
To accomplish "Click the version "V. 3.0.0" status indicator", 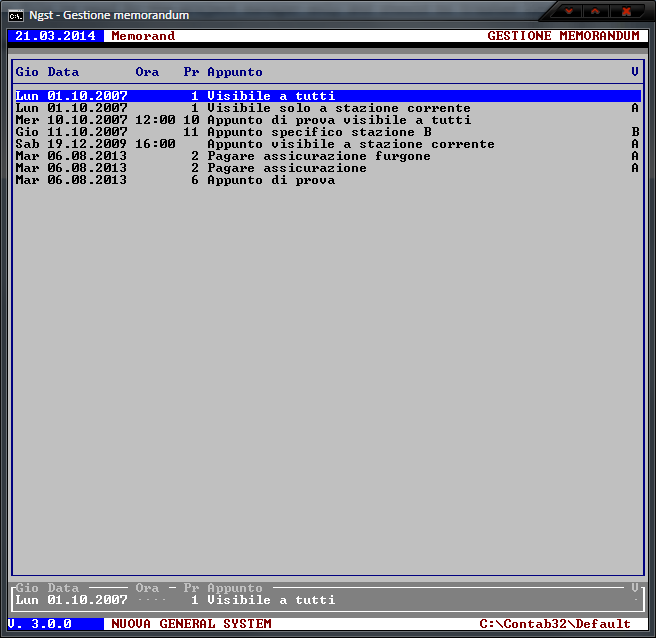I will [39, 624].
